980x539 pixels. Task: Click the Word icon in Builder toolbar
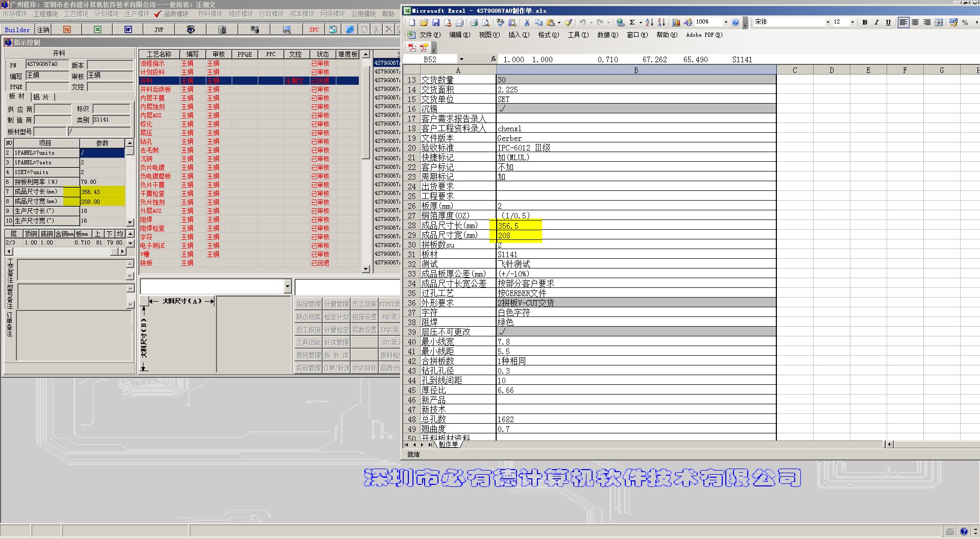point(128,30)
